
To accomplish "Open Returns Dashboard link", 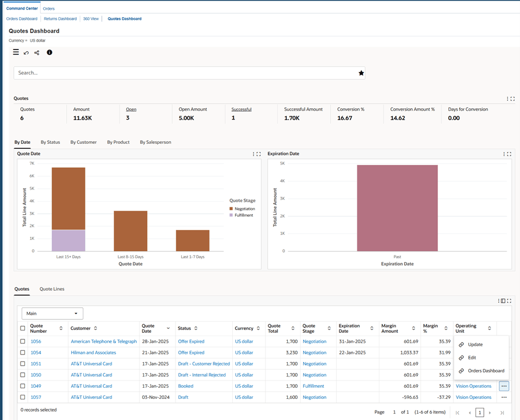I will point(61,19).
